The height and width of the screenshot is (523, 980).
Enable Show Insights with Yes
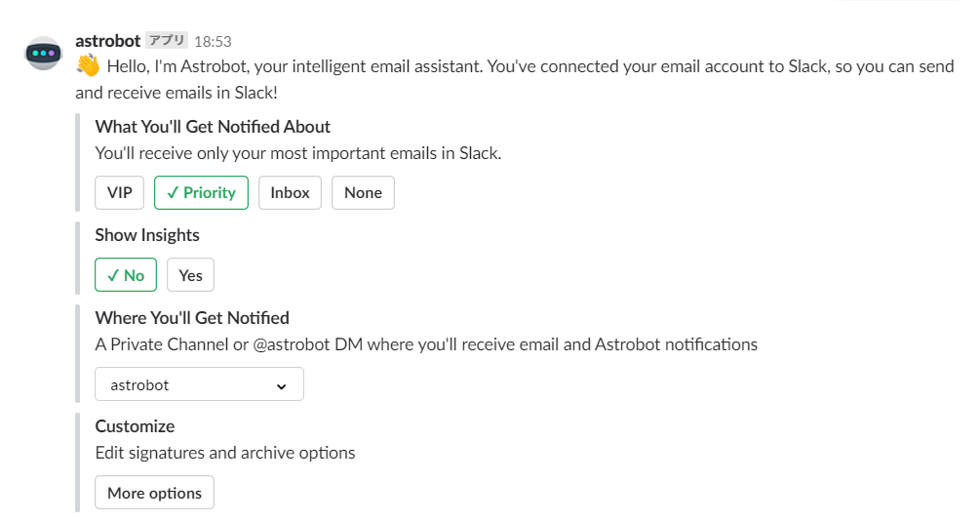point(190,275)
